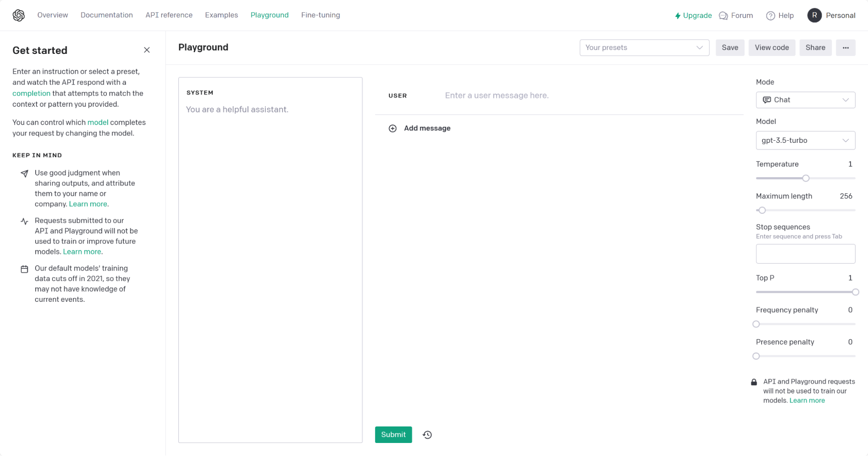This screenshot has height=456, width=868.
Task: Expand the Mode dropdown arrow
Action: coord(845,100)
